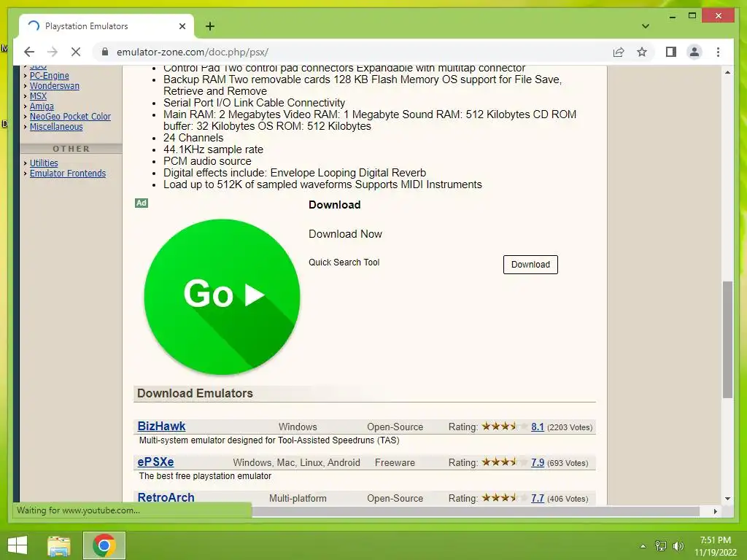Click 'The best free playstation emulator' text
This screenshot has width=747, height=560.
click(x=205, y=475)
